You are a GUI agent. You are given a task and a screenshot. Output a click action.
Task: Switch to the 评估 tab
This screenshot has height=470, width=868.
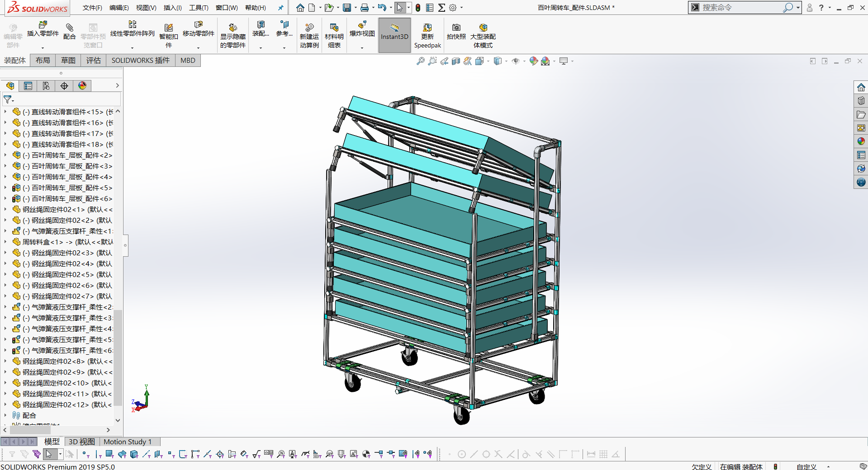pyautogui.click(x=93, y=61)
